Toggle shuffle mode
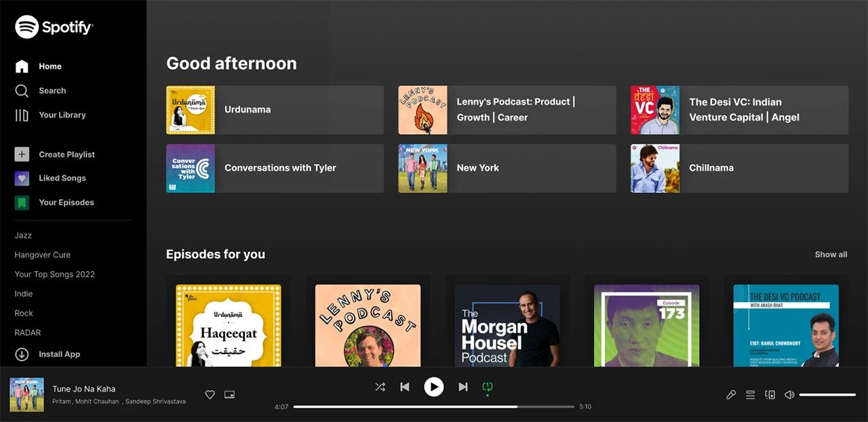This screenshot has width=868, height=422. (380, 387)
